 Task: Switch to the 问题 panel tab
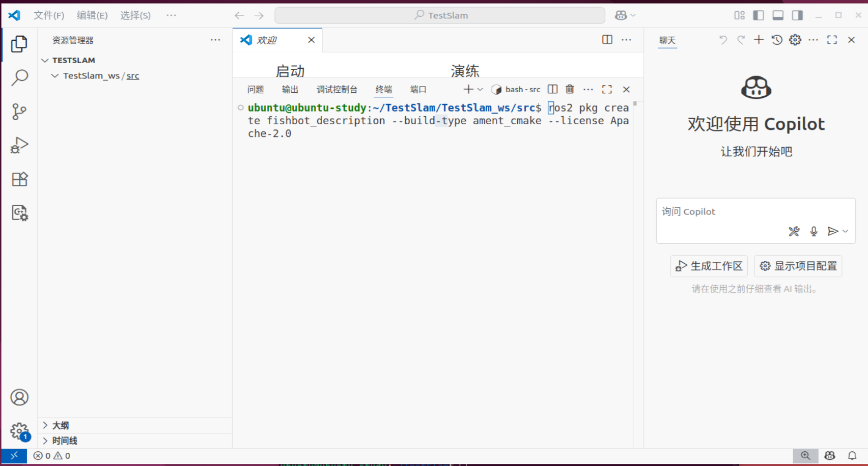pyautogui.click(x=256, y=90)
